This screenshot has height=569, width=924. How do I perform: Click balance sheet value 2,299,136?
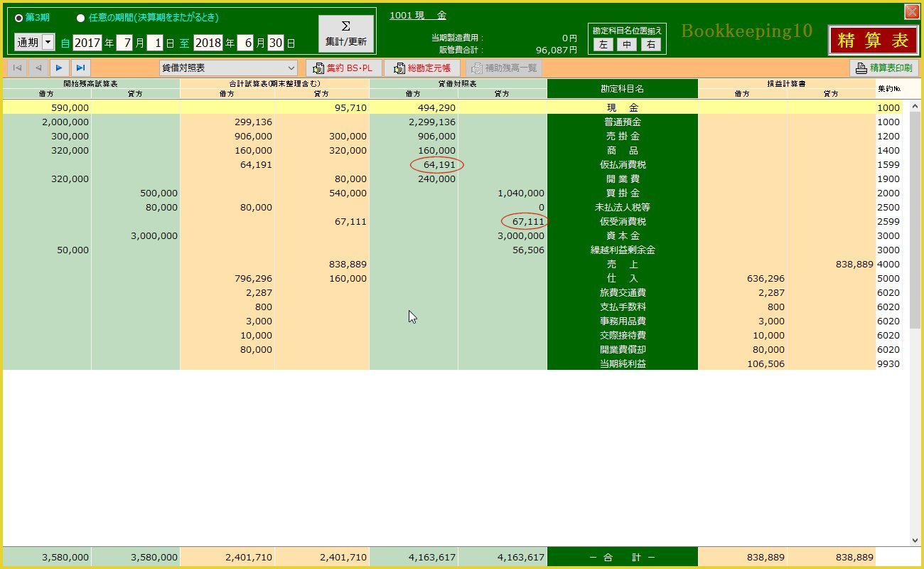point(432,122)
